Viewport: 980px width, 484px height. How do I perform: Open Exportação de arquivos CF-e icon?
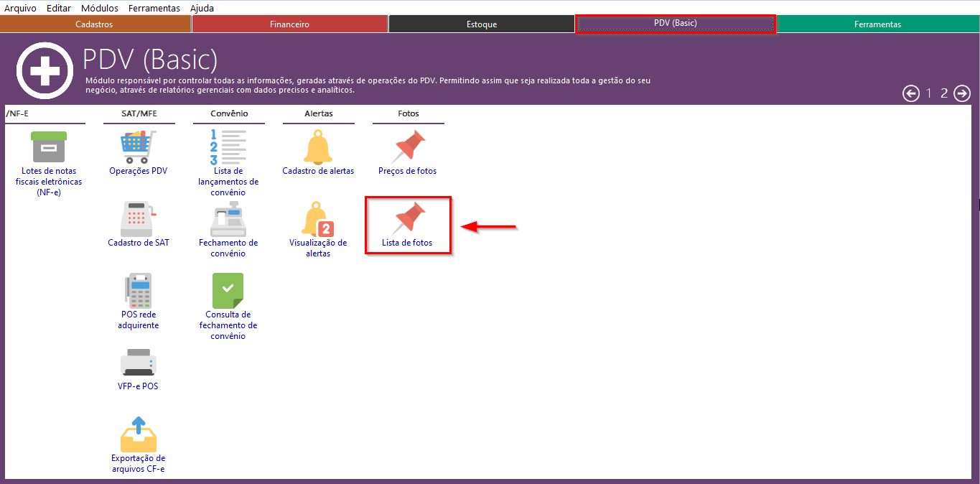click(139, 434)
